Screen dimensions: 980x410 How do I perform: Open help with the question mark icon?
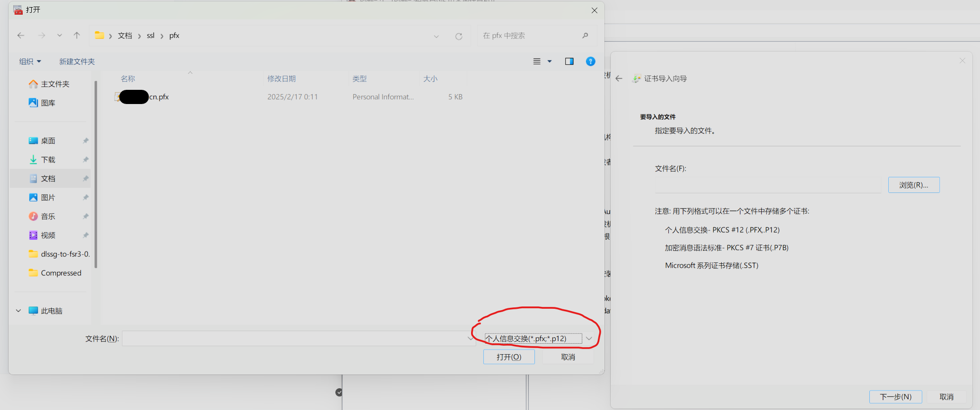[x=590, y=61]
